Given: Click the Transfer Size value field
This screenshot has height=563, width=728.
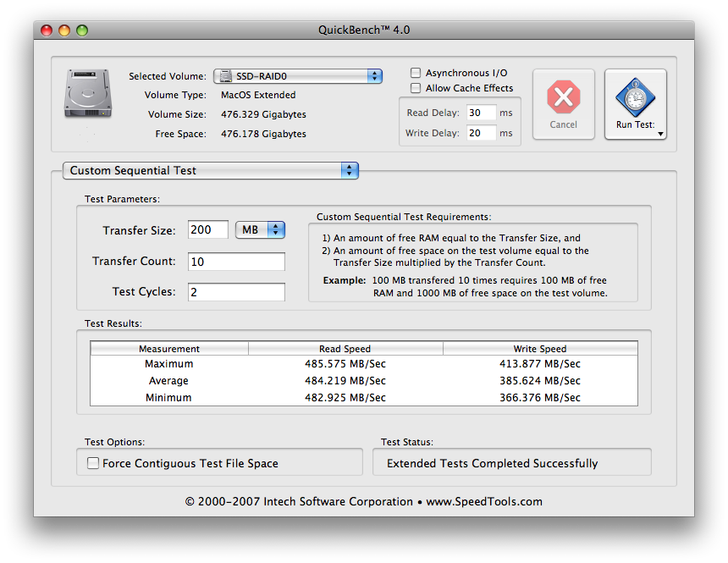Looking at the screenshot, I should coord(208,230).
